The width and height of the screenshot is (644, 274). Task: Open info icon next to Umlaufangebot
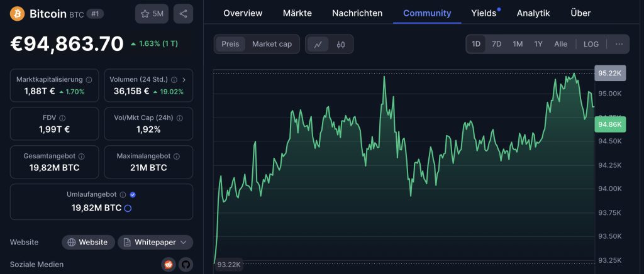tap(123, 195)
